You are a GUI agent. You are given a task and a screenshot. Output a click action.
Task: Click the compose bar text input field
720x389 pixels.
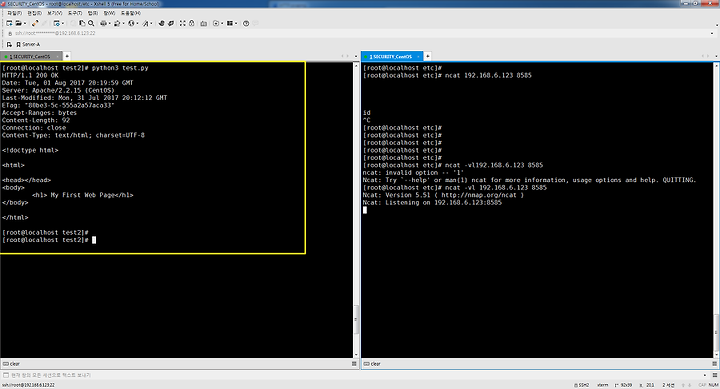[x=354, y=375]
